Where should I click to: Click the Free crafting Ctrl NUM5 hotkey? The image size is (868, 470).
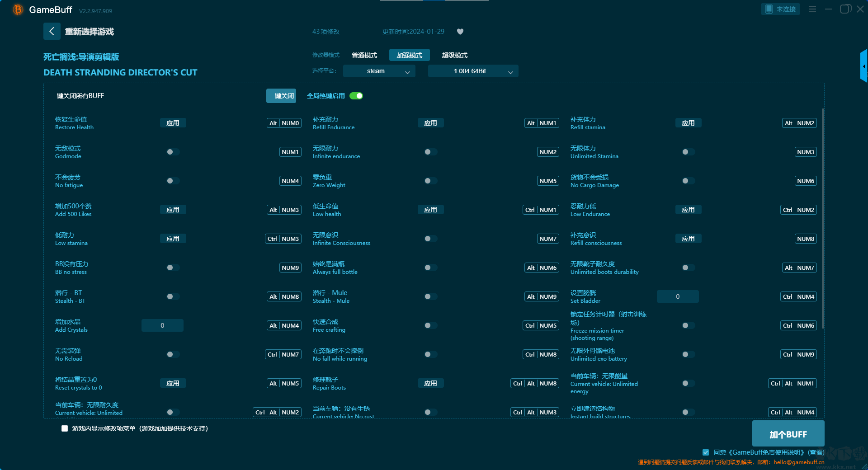541,325
